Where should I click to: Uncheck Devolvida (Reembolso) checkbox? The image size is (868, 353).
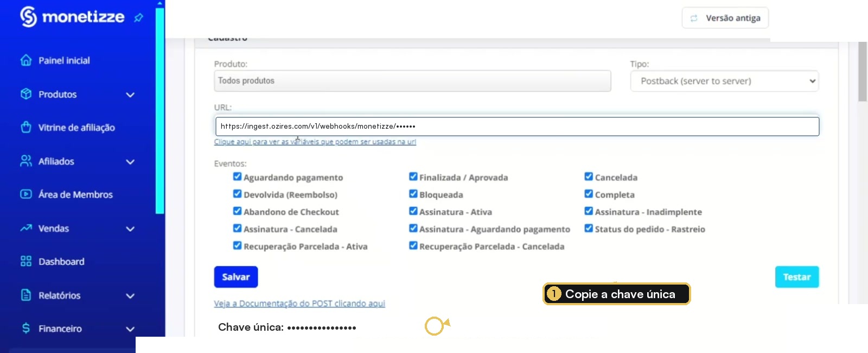tap(237, 194)
